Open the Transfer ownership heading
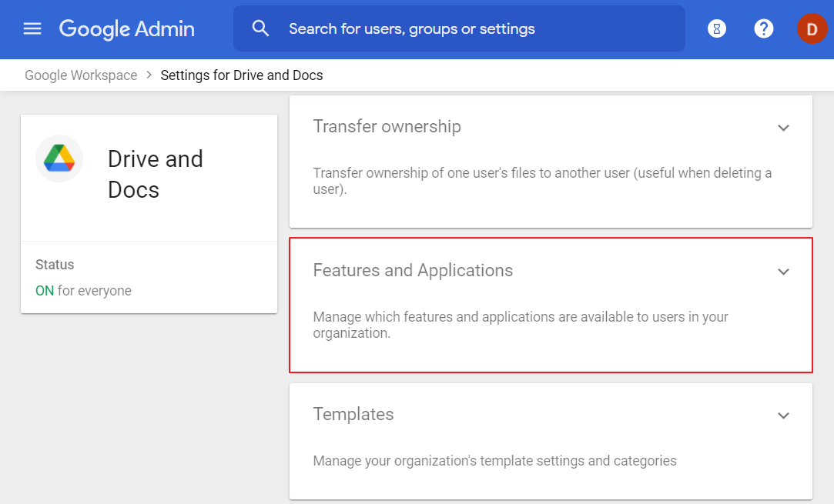 click(x=387, y=127)
